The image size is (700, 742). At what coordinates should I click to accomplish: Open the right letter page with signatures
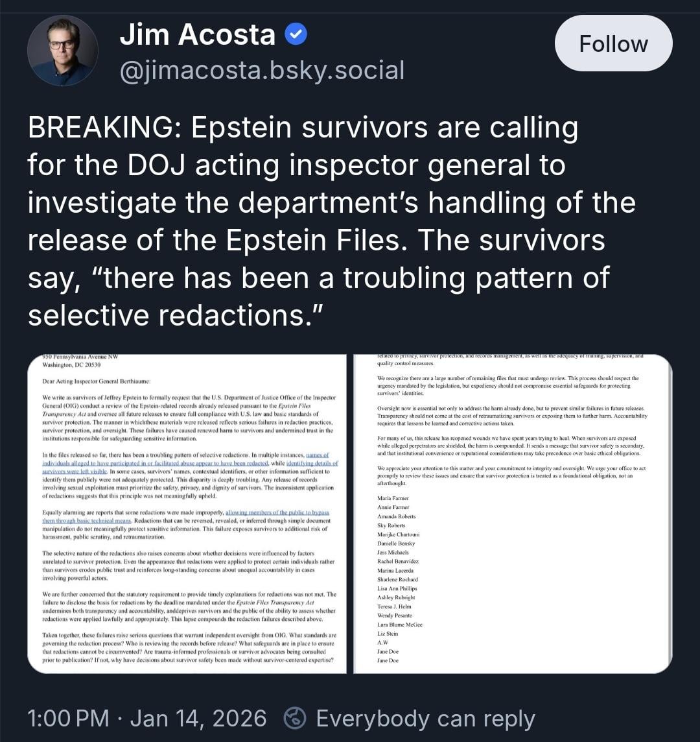tap(512, 513)
